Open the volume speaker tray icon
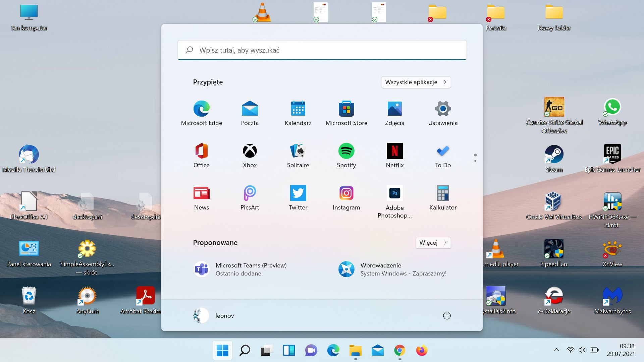The height and width of the screenshot is (362, 644). [582, 350]
